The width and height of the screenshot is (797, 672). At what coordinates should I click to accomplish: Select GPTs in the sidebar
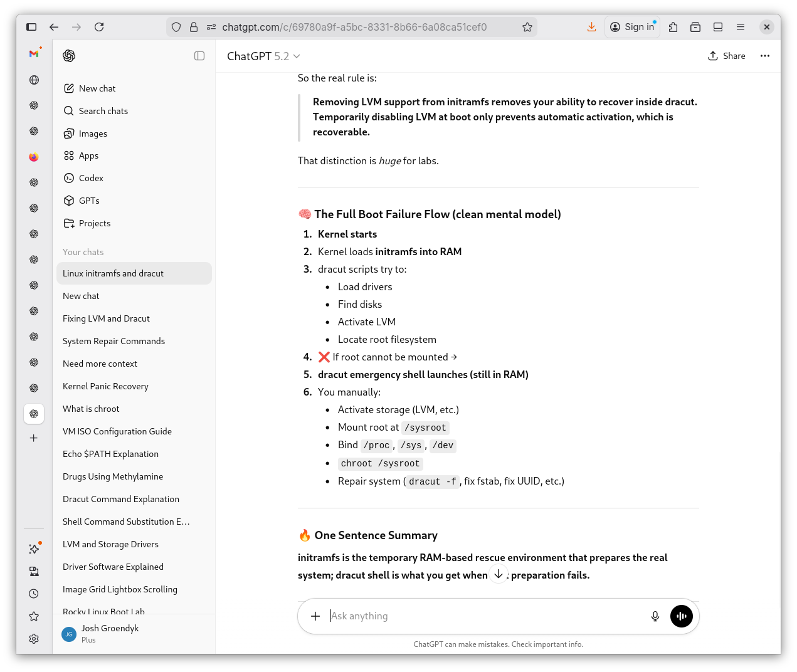89,201
